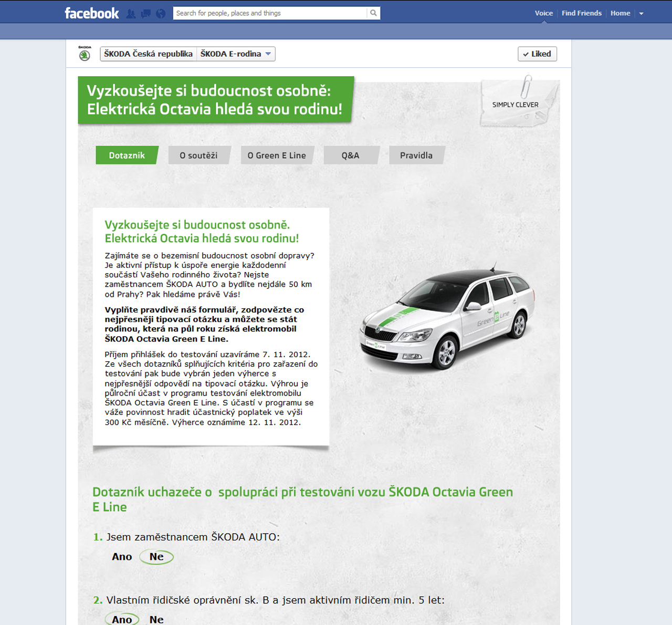Toggle the Liked button

537,54
